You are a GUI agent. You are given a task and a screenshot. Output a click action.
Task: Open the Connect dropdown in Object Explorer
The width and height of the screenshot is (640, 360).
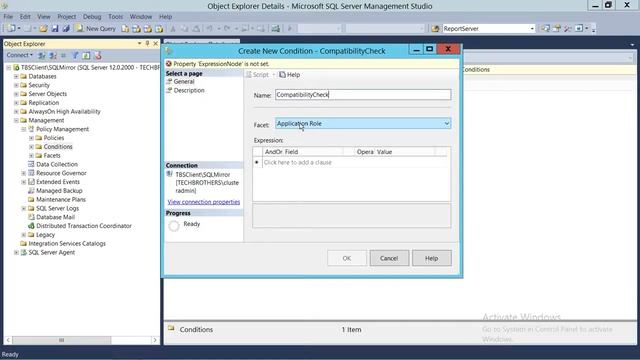click(x=19, y=55)
